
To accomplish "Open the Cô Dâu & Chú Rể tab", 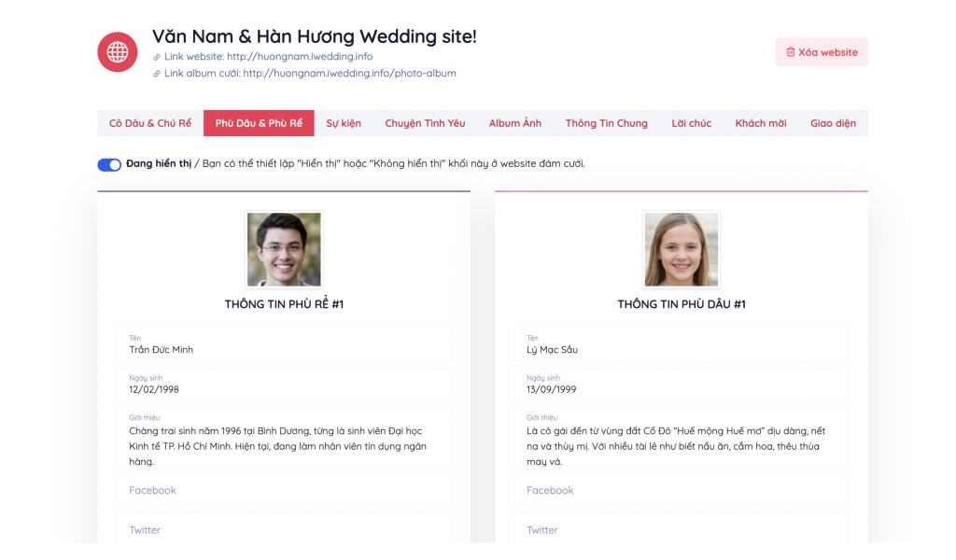I will [x=150, y=122].
